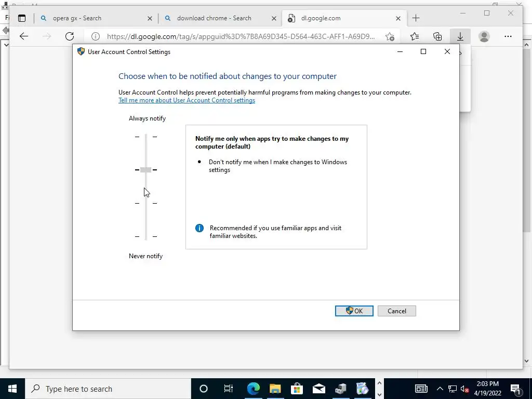The image size is (532, 399).
Task: Close the User Account Control Settings dialog
Action: [x=447, y=51]
